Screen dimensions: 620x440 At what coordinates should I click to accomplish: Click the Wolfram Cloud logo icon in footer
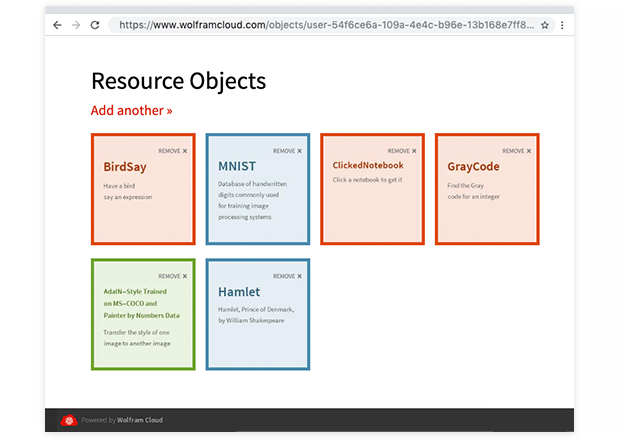[69, 420]
